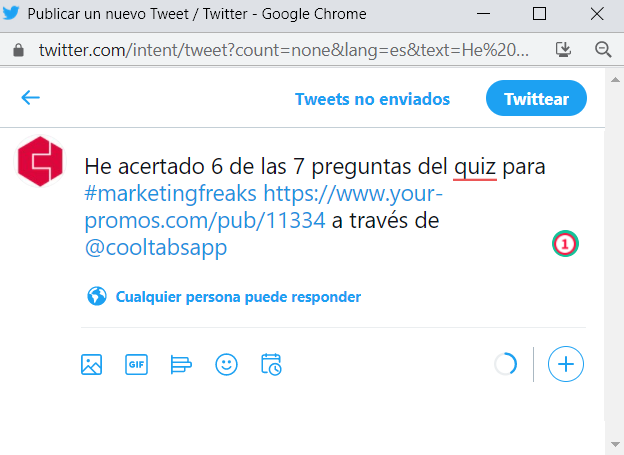Open the GIF picker
Screen dimensions: 624x455
click(136, 364)
